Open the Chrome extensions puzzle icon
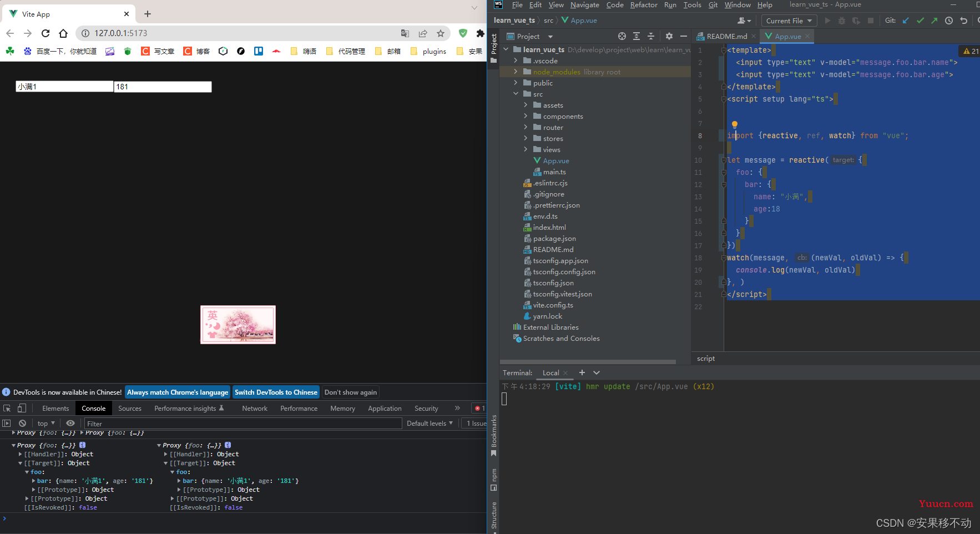 pyautogui.click(x=480, y=33)
